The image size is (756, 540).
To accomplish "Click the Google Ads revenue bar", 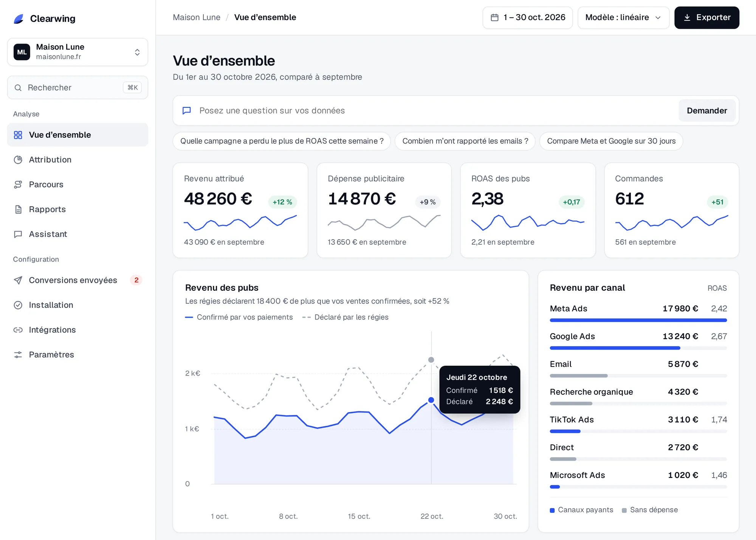I will point(615,348).
